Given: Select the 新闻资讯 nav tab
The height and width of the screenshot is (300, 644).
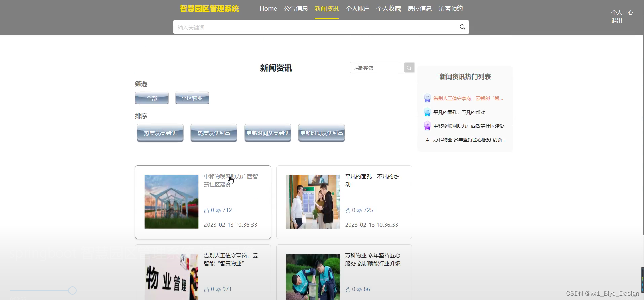Looking at the screenshot, I should [327, 9].
